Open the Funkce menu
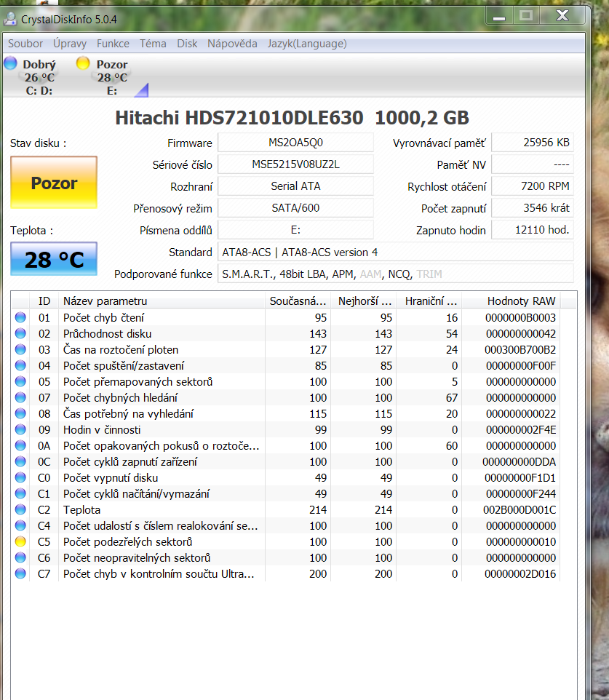This screenshot has width=609, height=700. coord(113,44)
